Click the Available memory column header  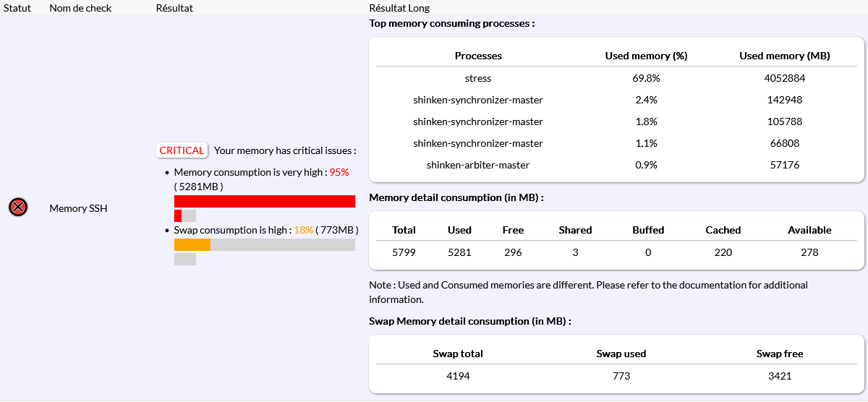pyautogui.click(x=809, y=230)
